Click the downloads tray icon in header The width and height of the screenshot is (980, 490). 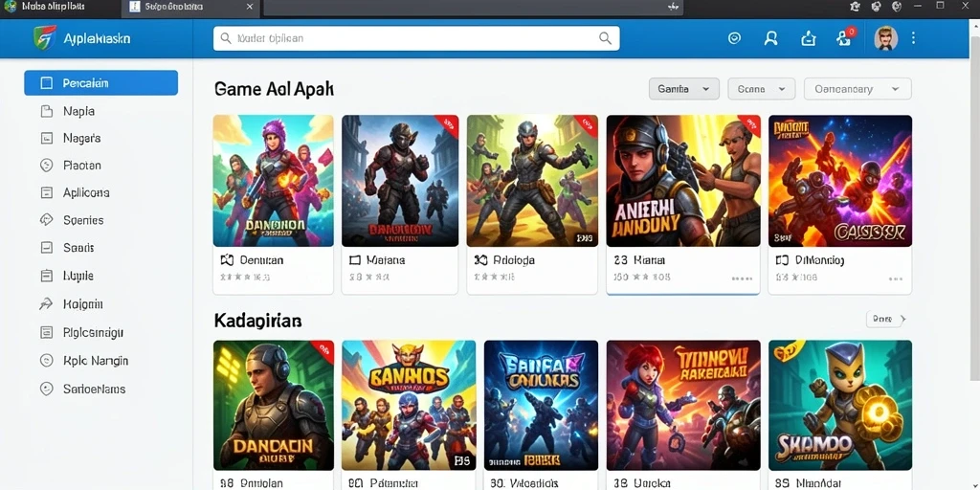[808, 38]
